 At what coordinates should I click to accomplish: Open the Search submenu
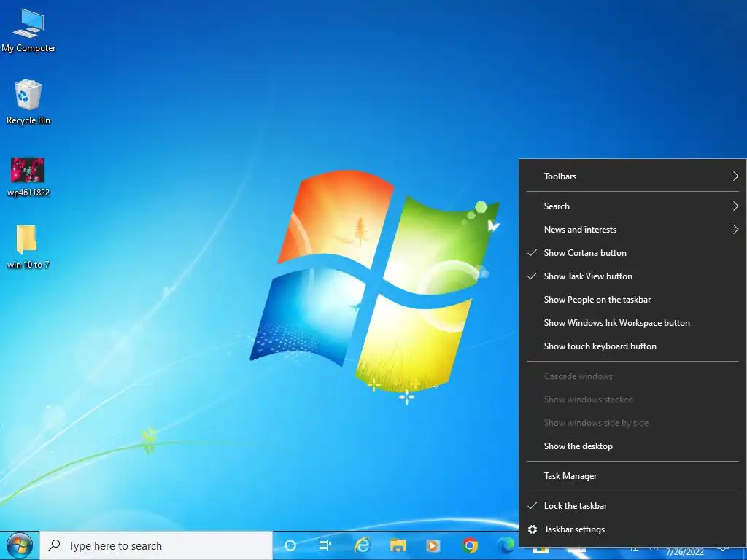[632, 206]
